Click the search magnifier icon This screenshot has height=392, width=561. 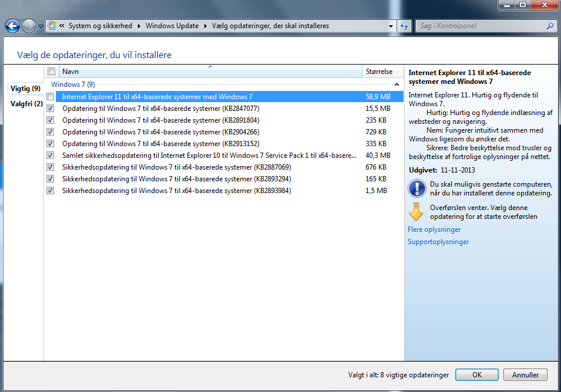point(550,26)
